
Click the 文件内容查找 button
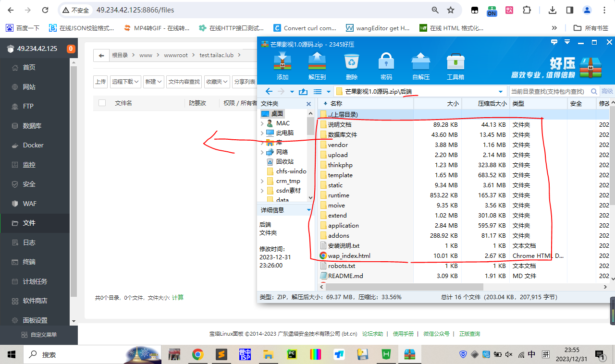pos(184,82)
